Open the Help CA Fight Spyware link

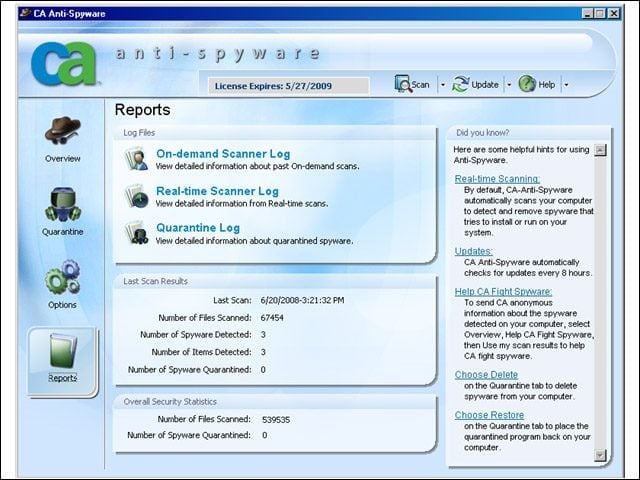click(503, 291)
